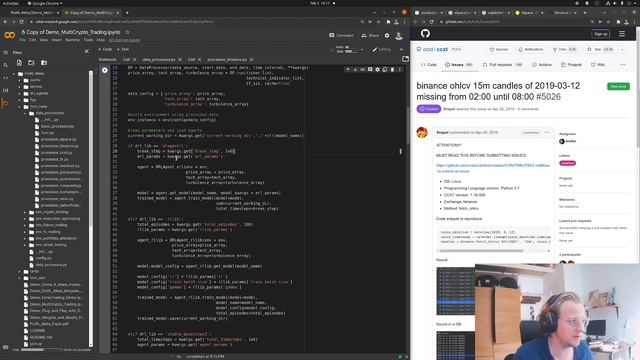Click the question label in issue sidebar
Screen dimensions: 640x360
pos(567,163)
